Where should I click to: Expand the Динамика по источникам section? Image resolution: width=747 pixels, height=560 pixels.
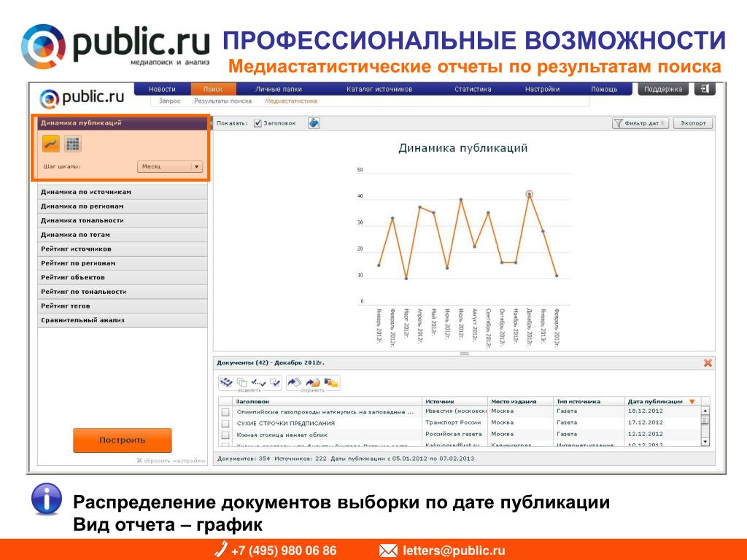(x=123, y=192)
